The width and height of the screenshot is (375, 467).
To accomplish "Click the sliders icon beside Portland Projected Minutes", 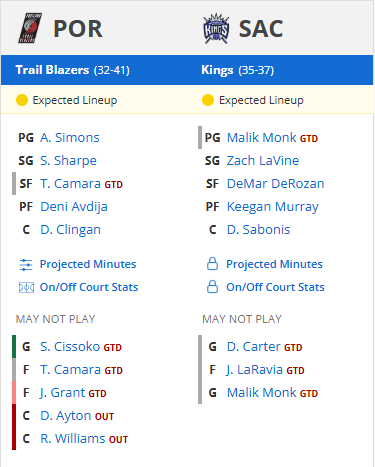I will (26, 265).
